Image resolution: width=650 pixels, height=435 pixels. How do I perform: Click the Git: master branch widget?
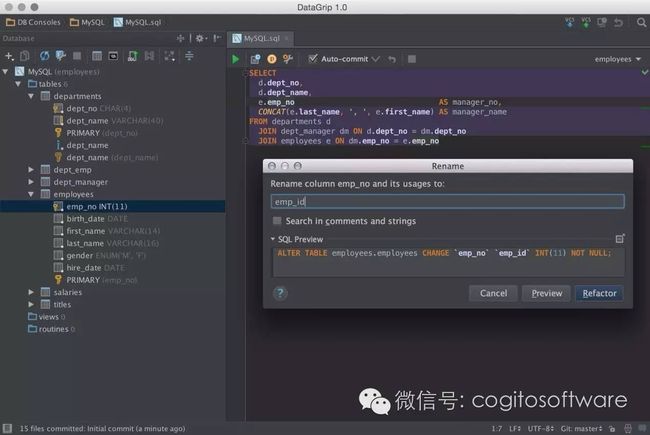pos(581,429)
